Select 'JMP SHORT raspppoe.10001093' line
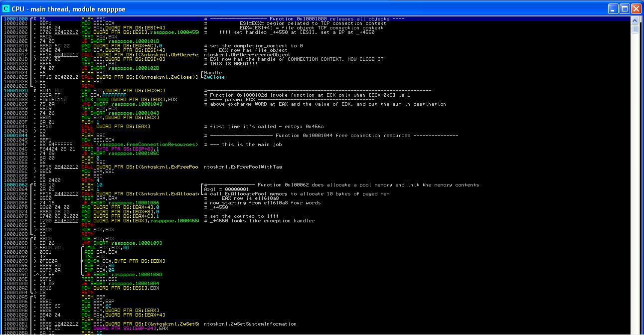The width and height of the screenshot is (644, 335). tap(122, 243)
